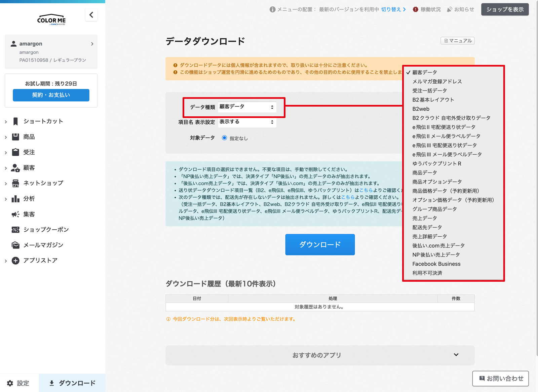The image size is (538, 392).
Task: Expand the おすすめのアプリ section
Action: coord(320,355)
